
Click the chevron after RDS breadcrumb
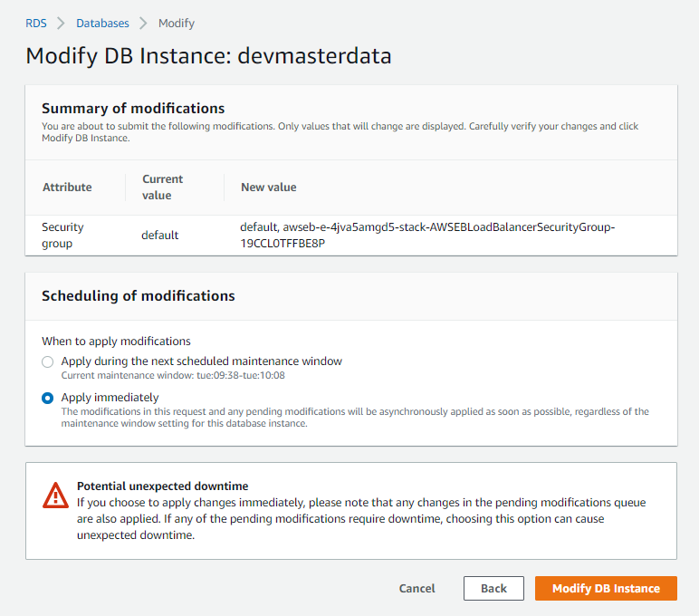point(61,24)
